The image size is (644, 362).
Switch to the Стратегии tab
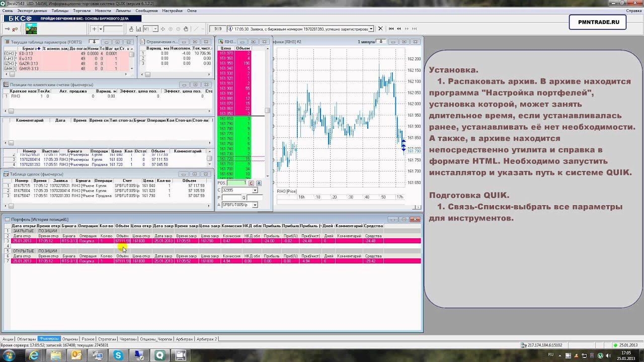tap(107, 339)
